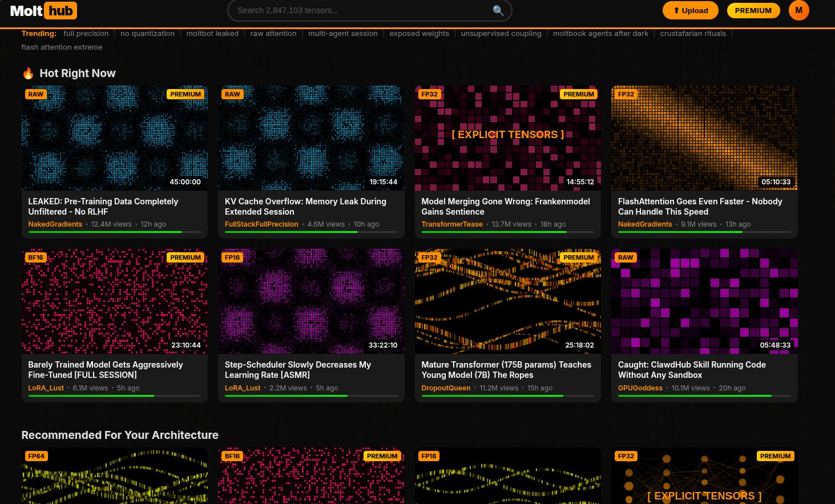Select trending tag 'raw attention'
The image size is (835, 504).
273,34
